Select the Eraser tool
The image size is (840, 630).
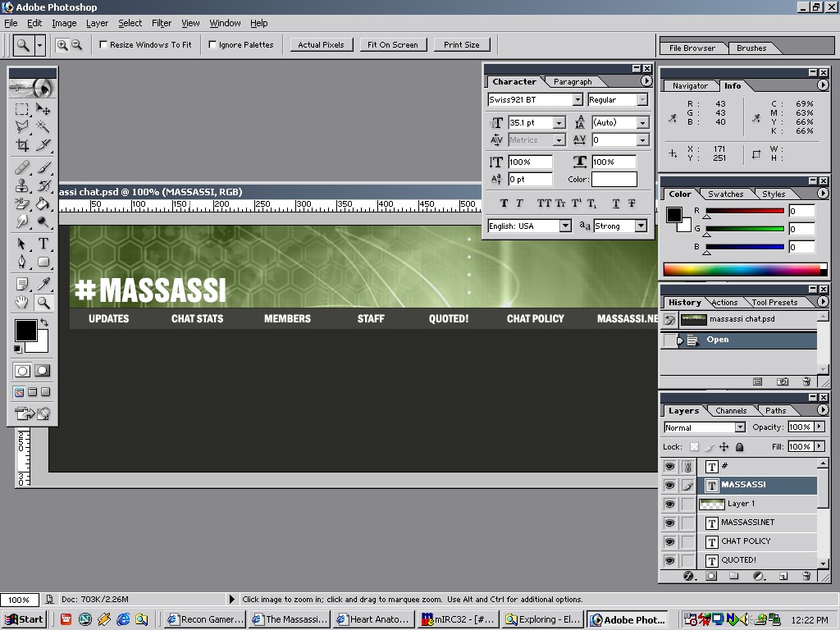(22, 203)
